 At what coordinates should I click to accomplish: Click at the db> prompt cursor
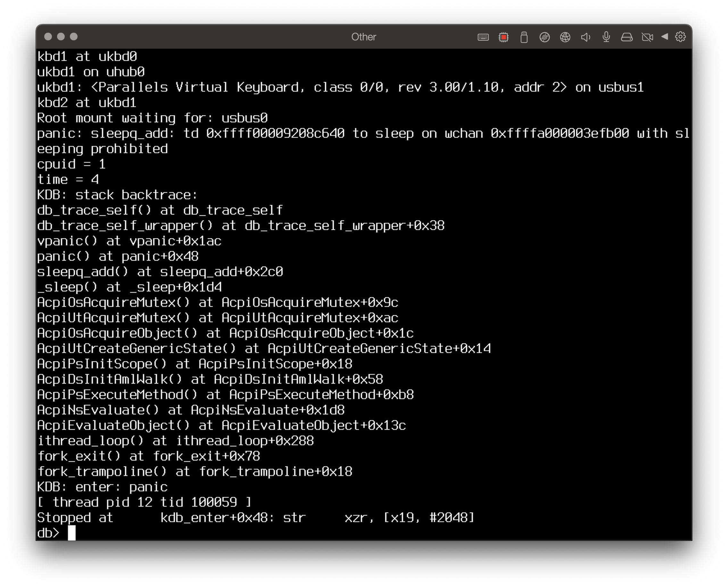tap(71, 533)
